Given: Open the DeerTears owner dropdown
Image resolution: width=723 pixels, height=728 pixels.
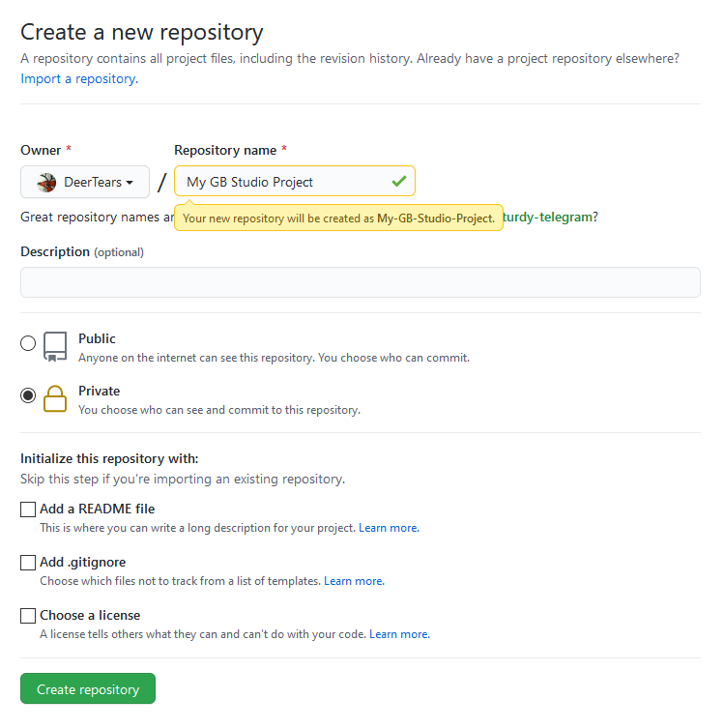Looking at the screenshot, I should pos(85,182).
